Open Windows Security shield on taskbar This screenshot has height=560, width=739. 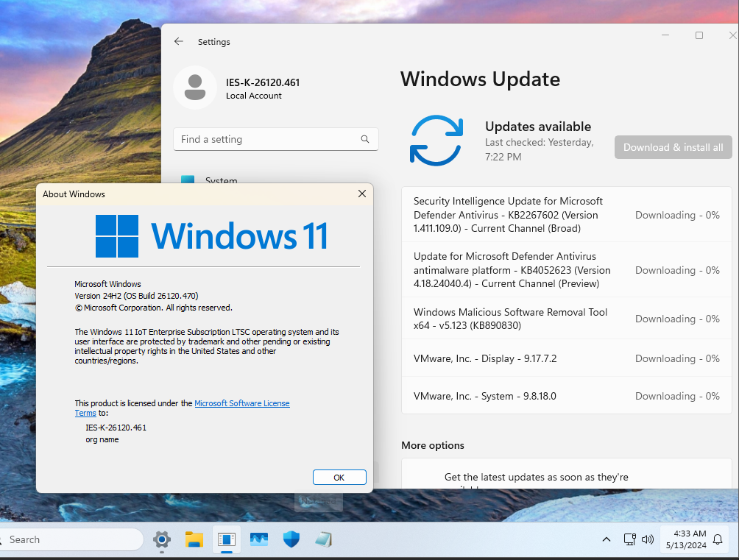click(x=291, y=539)
